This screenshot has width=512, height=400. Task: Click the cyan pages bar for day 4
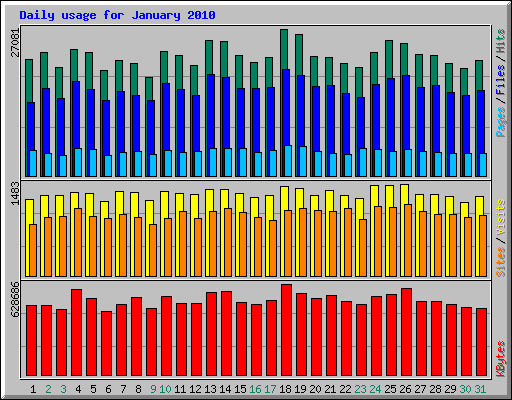click(x=78, y=162)
